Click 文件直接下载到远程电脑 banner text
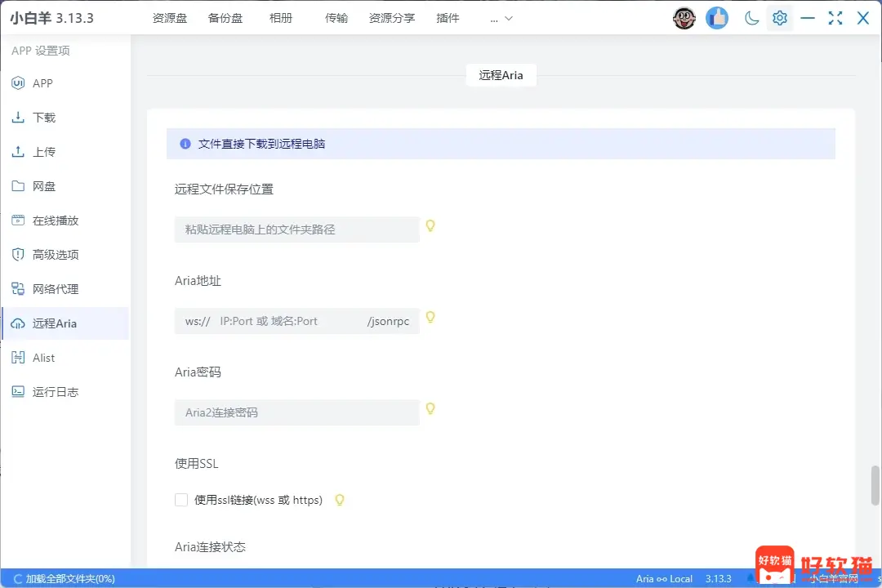This screenshot has width=882, height=588. (x=261, y=144)
